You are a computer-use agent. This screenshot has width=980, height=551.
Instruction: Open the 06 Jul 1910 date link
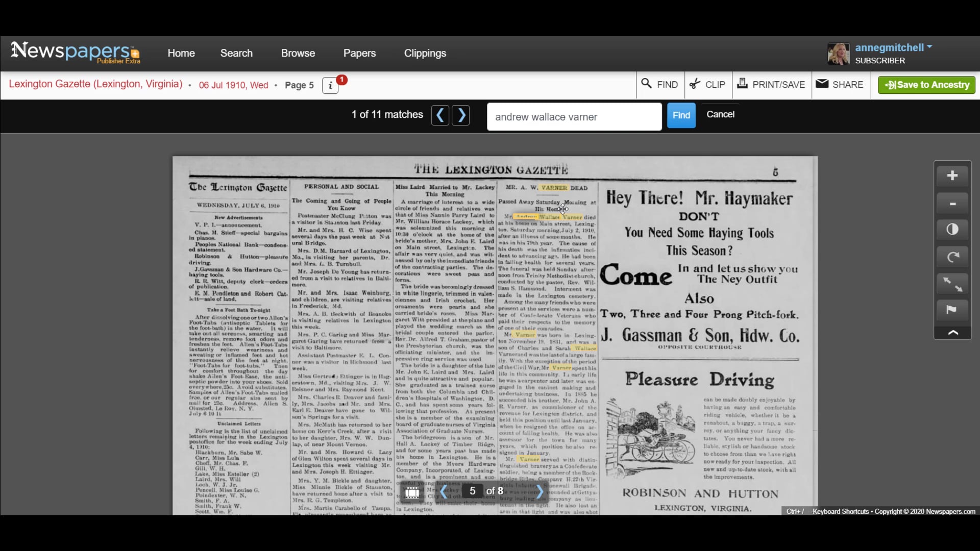(233, 85)
